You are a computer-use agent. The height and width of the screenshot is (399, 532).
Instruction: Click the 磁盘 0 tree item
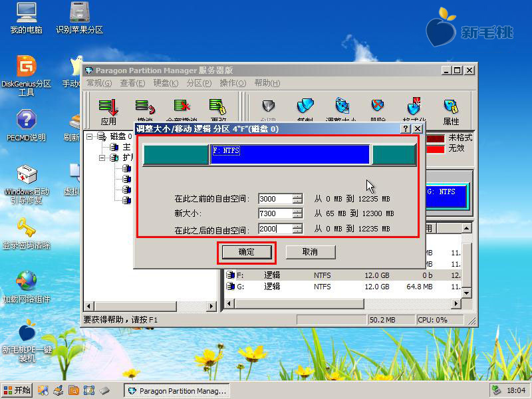[121, 136]
